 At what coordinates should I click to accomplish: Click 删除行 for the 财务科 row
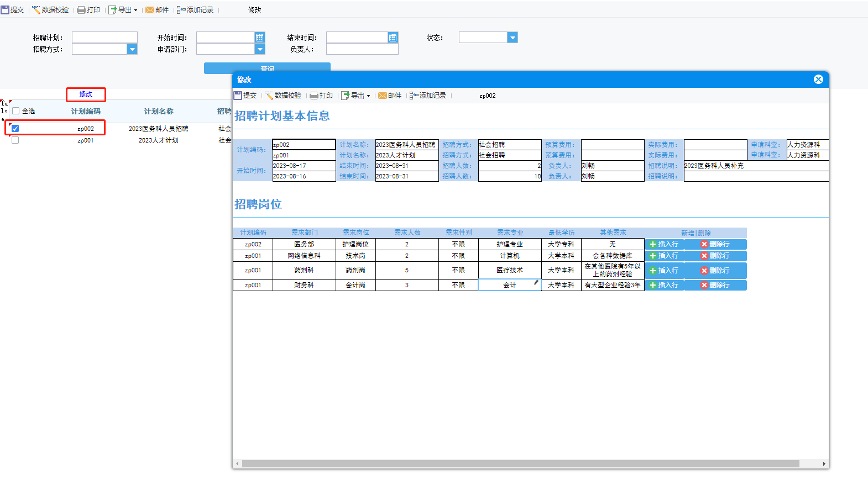pos(715,285)
